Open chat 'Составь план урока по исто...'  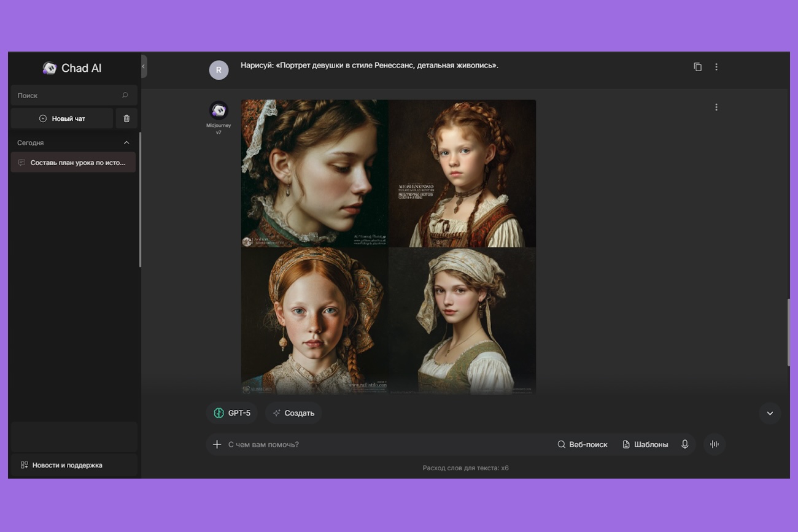pyautogui.click(x=73, y=163)
